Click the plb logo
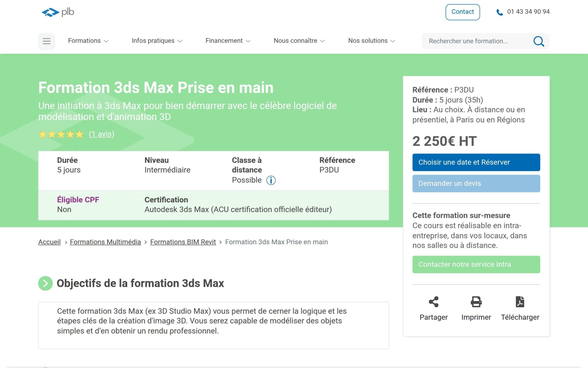Viewport: 588px width, 368px height. point(58,12)
